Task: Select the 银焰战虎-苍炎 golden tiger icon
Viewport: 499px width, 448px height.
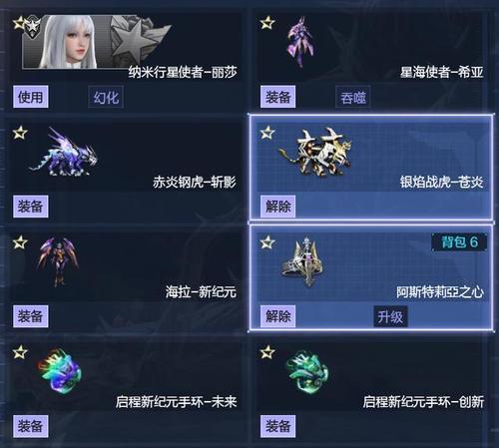Action: pyautogui.click(x=315, y=152)
